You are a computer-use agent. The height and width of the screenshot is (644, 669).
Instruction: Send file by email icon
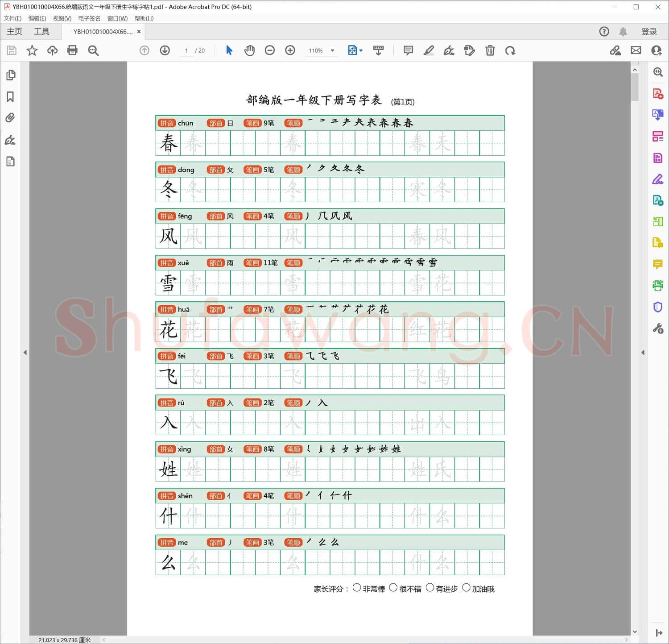pyautogui.click(x=636, y=50)
